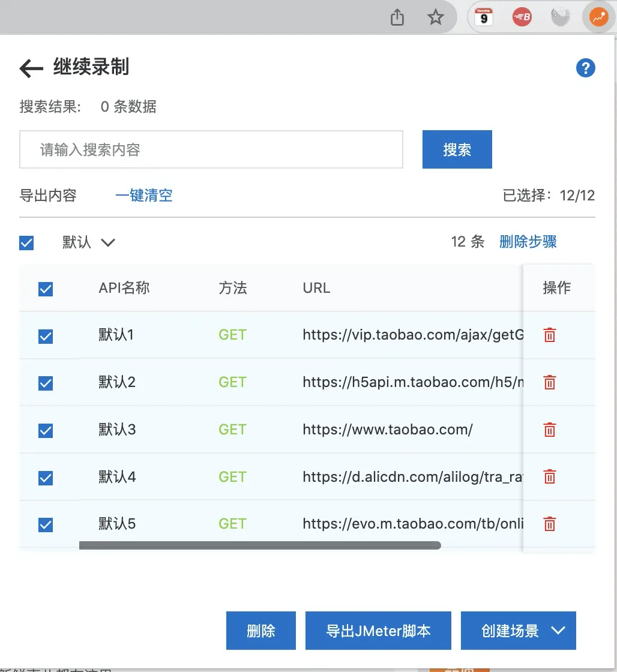Click the d.alicdn.com URL cell

point(413,476)
